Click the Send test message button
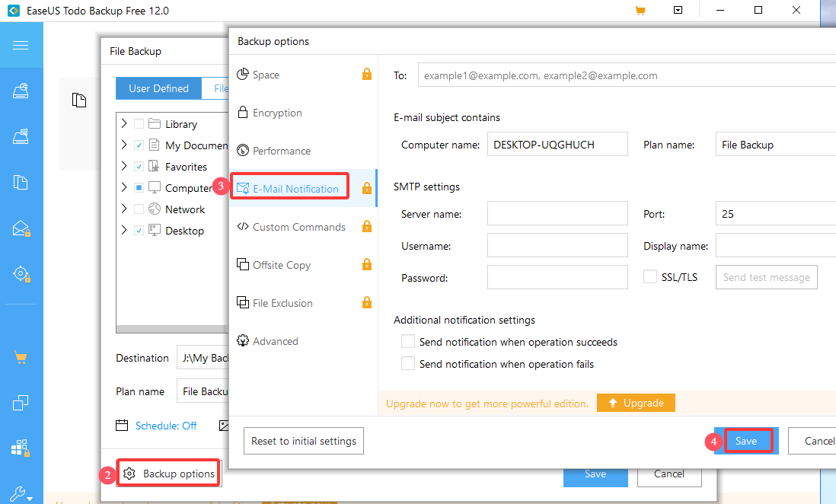836x504 pixels. coord(767,277)
